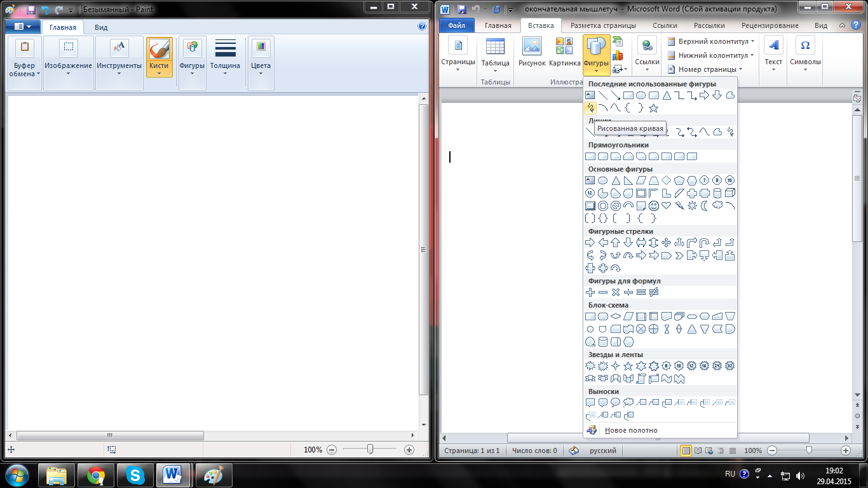868x488 pixels.
Task: Open Файл tab in Word
Action: pyautogui.click(x=456, y=26)
